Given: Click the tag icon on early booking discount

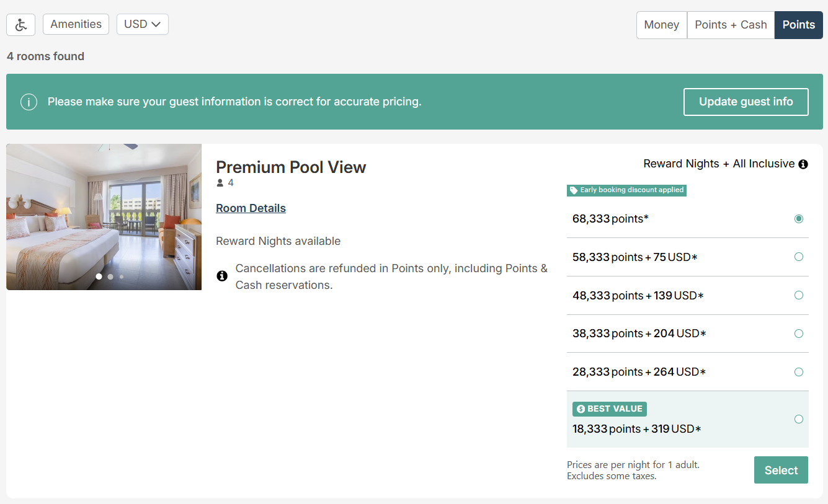Looking at the screenshot, I should [574, 190].
